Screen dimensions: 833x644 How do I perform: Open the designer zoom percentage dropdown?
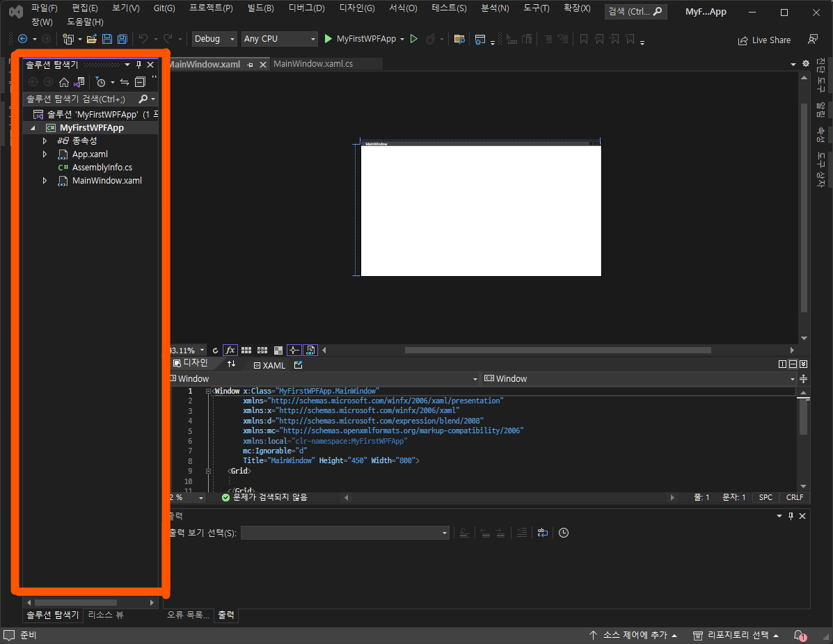click(202, 351)
